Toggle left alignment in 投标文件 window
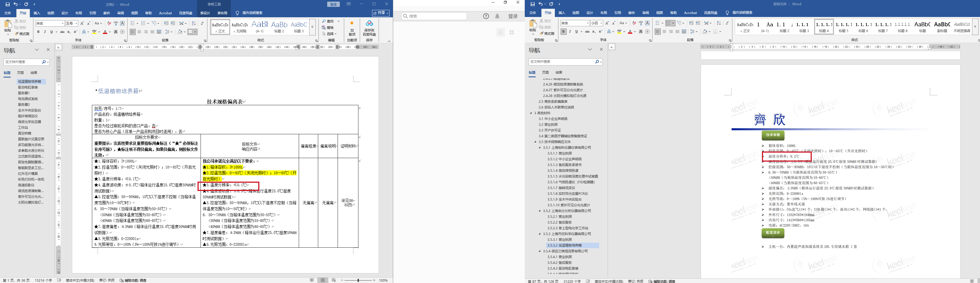The height and width of the screenshot is (283, 980). point(658,32)
